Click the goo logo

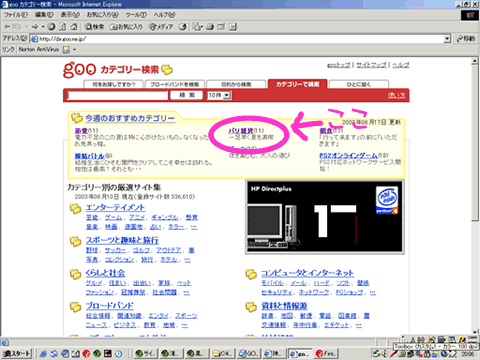tap(80, 69)
